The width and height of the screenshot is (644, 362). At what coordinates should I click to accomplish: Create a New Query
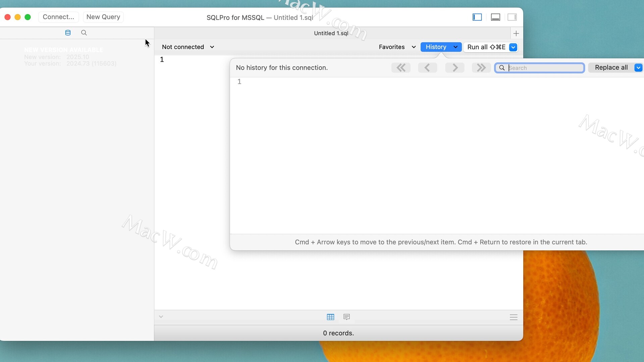[x=103, y=17]
